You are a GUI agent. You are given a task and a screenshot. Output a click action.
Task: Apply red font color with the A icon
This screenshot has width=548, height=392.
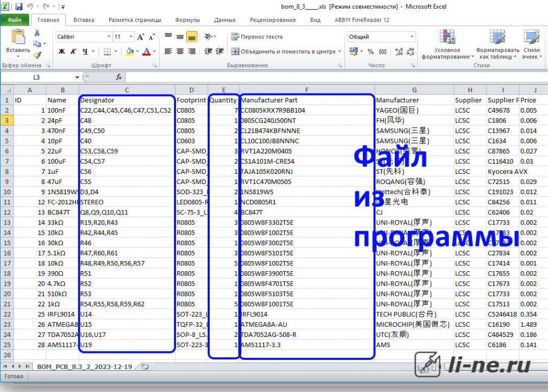(147, 51)
